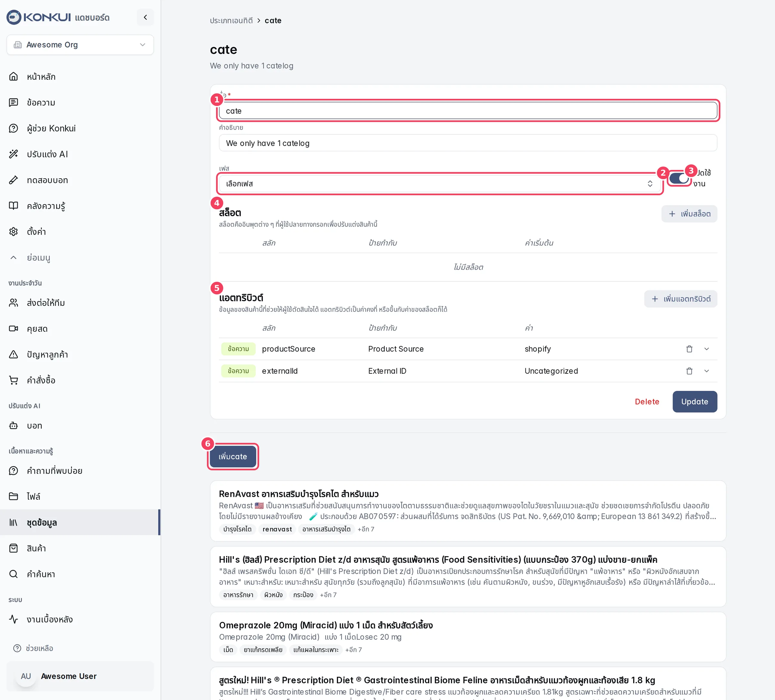Click the คำสั่งซื้อ shopping cart icon
This screenshot has height=700, width=775.
click(x=14, y=380)
